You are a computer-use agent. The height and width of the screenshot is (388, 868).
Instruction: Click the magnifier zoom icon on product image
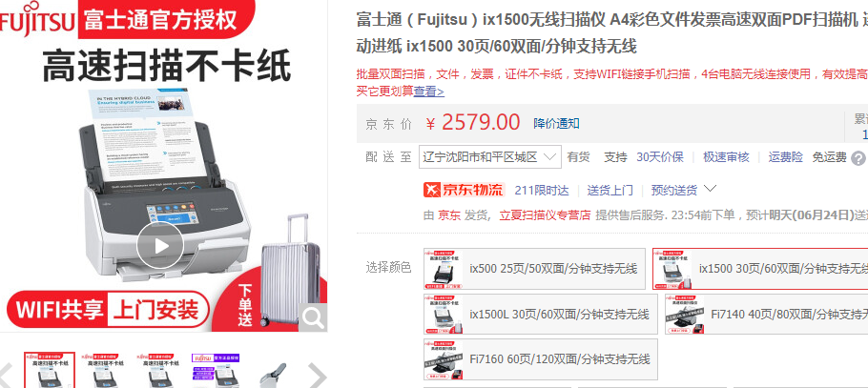[313, 317]
